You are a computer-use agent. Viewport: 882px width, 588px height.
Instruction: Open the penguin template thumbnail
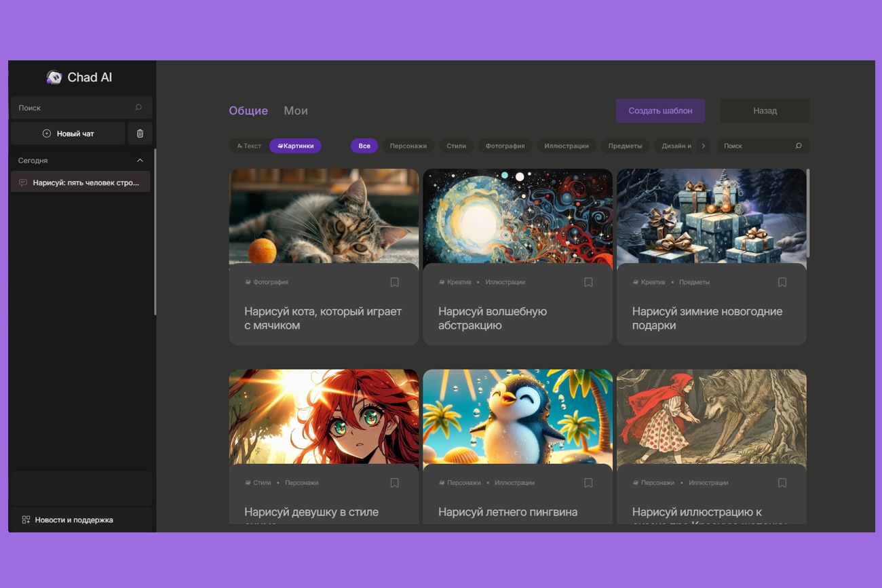[518, 415]
